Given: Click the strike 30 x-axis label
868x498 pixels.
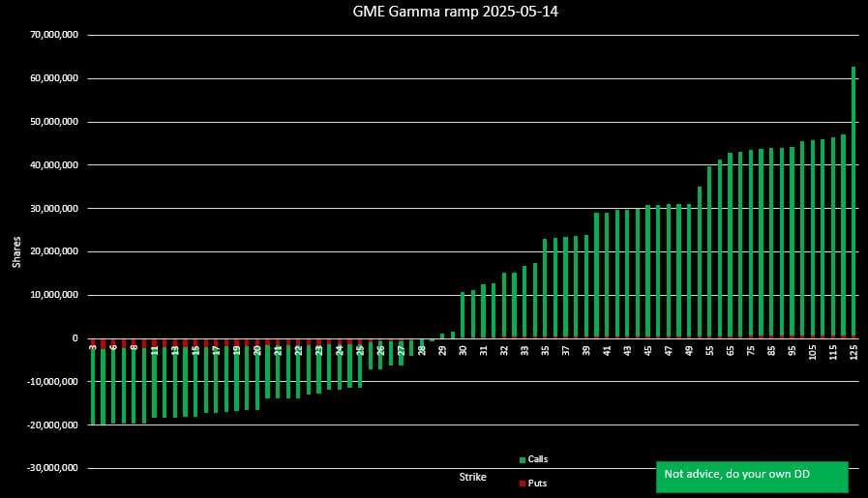Looking at the screenshot, I should (x=463, y=351).
